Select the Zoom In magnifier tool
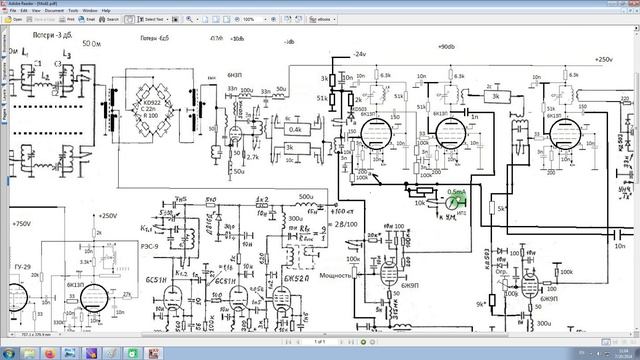The width and height of the screenshot is (640, 360). [x=189, y=19]
